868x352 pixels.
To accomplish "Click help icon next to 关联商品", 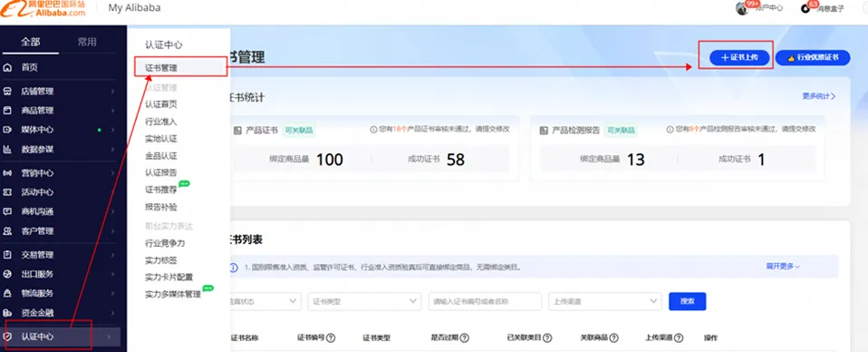I will point(613,337).
